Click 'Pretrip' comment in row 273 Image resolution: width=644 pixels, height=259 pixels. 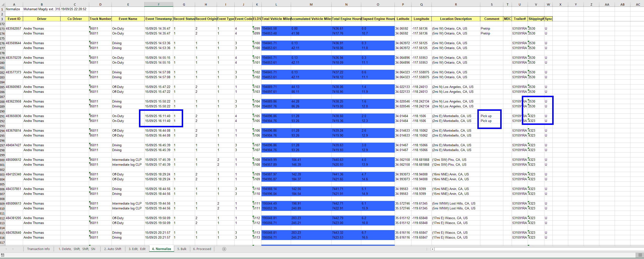492,28
